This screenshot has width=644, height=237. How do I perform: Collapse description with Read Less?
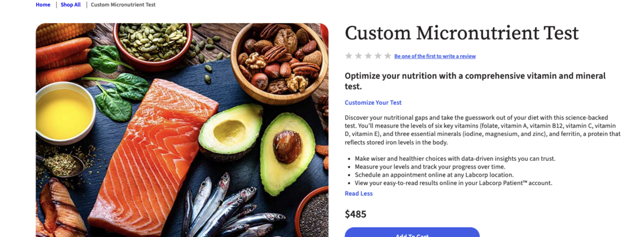(359, 194)
